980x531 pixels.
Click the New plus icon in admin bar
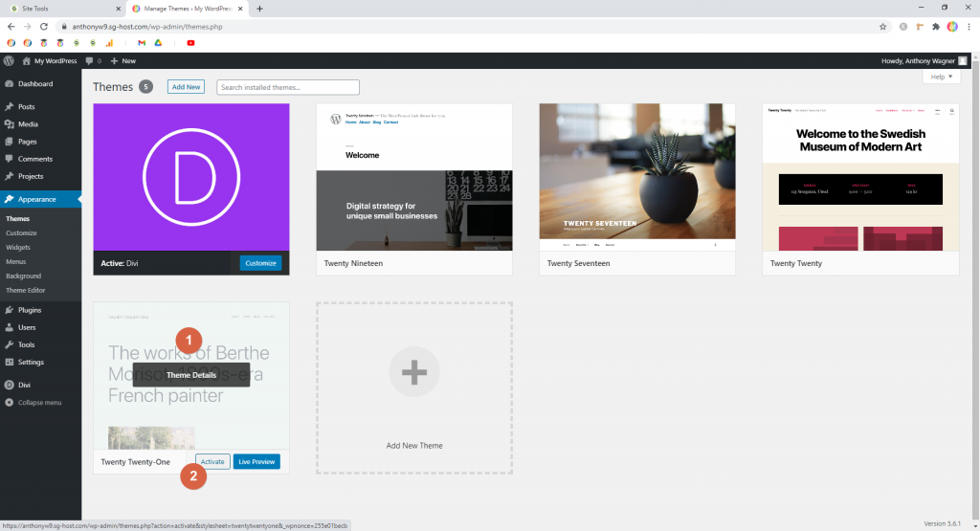coord(115,60)
